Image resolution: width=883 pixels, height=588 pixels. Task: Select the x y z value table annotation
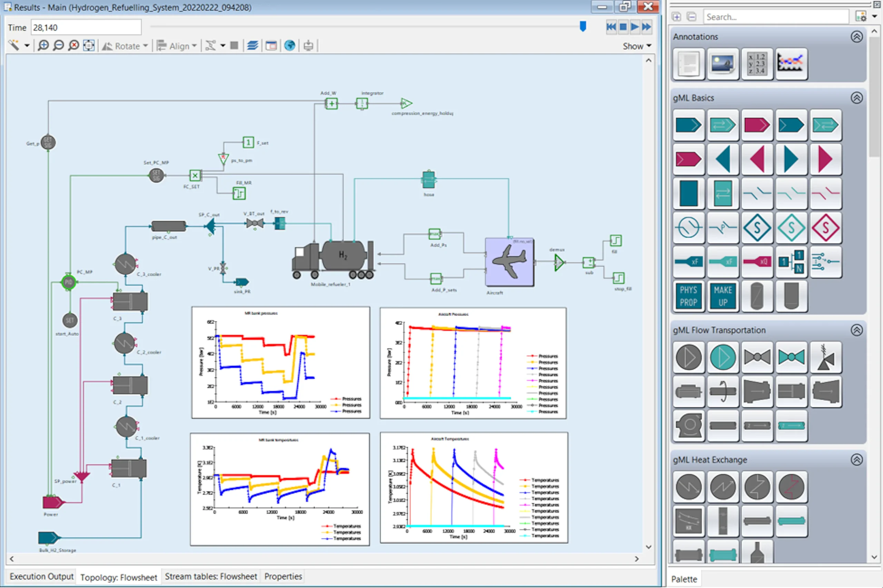pos(757,64)
